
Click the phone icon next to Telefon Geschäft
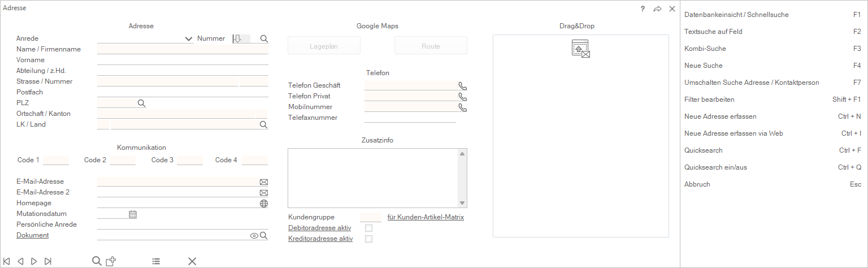click(x=463, y=86)
